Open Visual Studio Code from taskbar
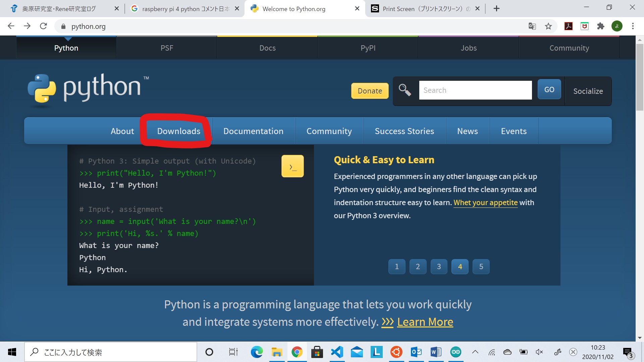644x362 pixels. (x=337, y=352)
